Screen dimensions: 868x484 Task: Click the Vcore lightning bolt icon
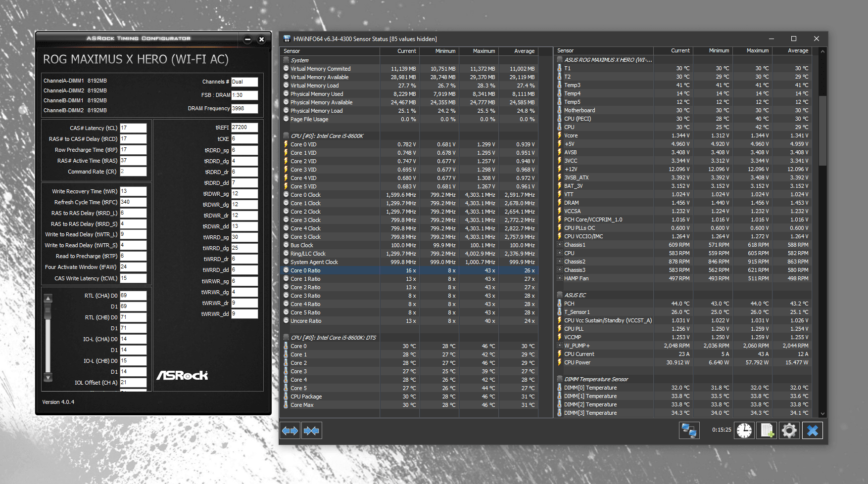point(560,135)
